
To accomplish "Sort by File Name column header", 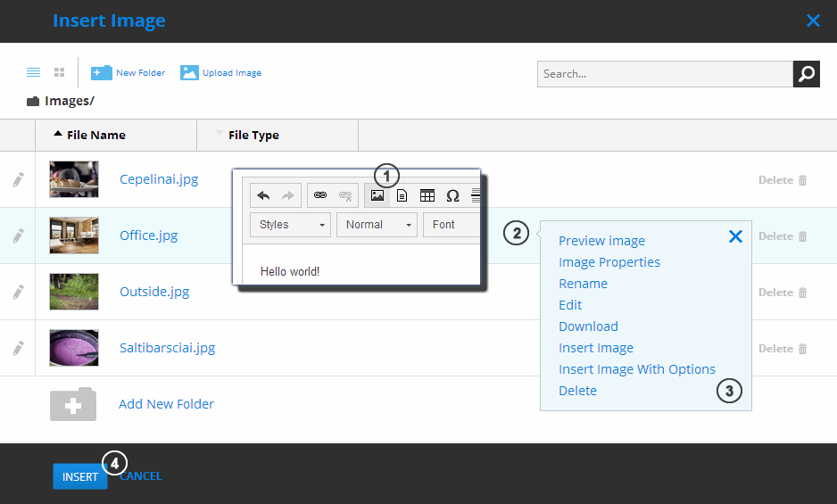I will [95, 136].
